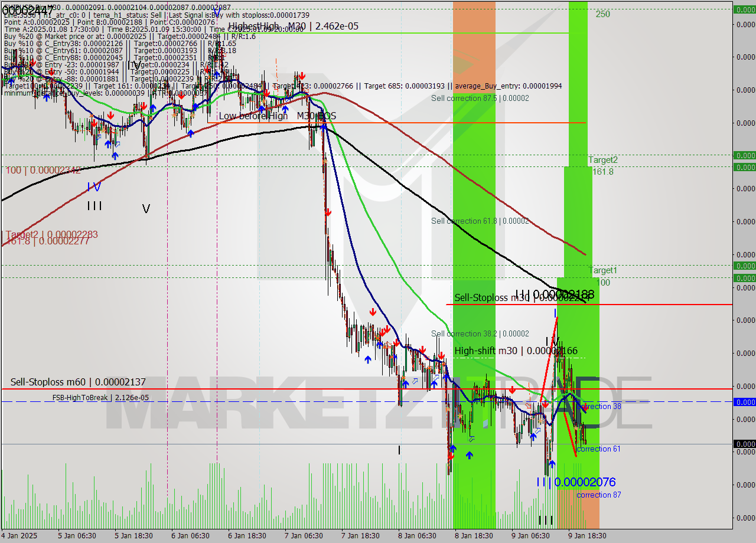Click the '4 Jan 2025' date label
The width and height of the screenshot is (756, 543).
(x=19, y=536)
